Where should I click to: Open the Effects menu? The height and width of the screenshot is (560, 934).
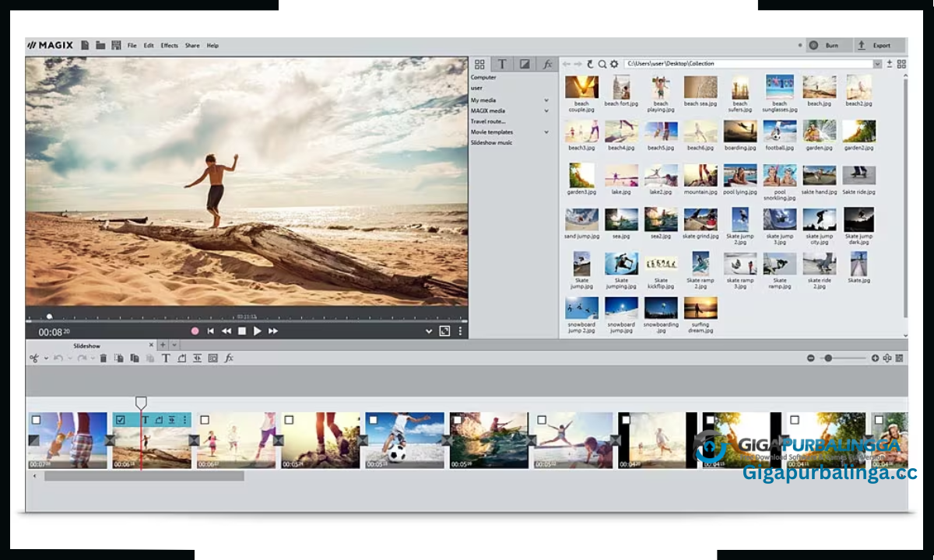tap(170, 46)
